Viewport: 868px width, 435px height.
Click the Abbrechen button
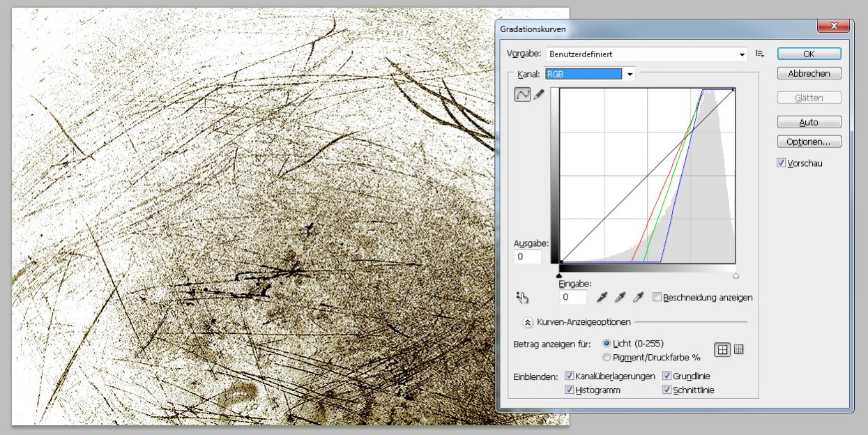point(809,73)
